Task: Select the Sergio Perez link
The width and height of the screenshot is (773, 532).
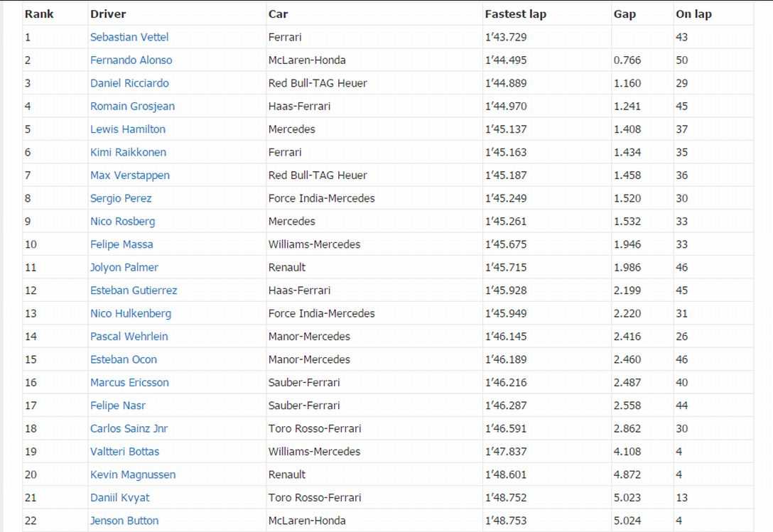Action: (121, 198)
